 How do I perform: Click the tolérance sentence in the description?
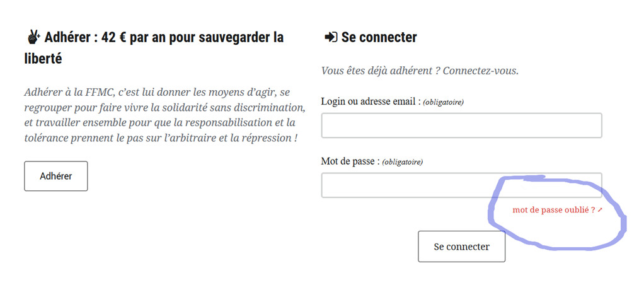tap(161, 137)
